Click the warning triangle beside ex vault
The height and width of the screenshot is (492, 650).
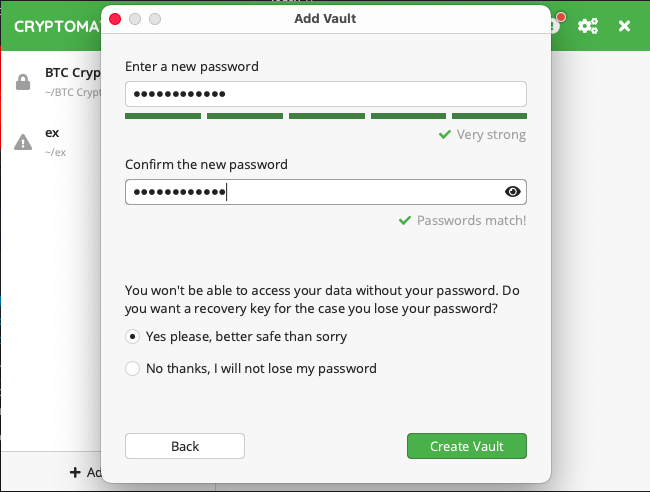pos(22,142)
